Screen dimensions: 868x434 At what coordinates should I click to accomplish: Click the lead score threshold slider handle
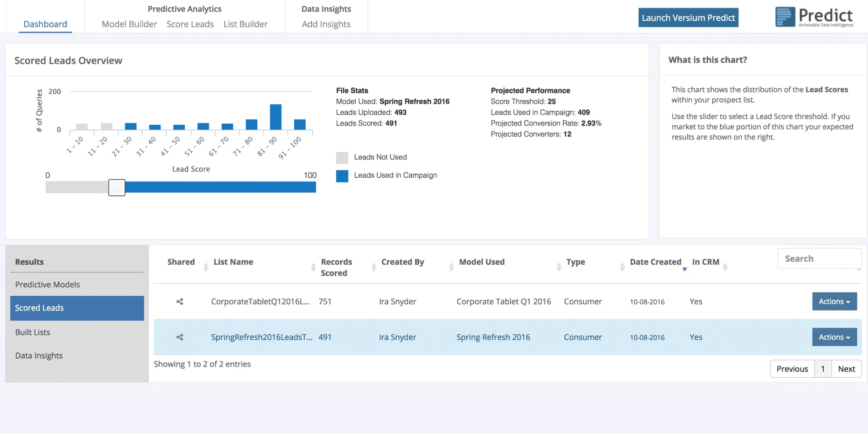[117, 188]
